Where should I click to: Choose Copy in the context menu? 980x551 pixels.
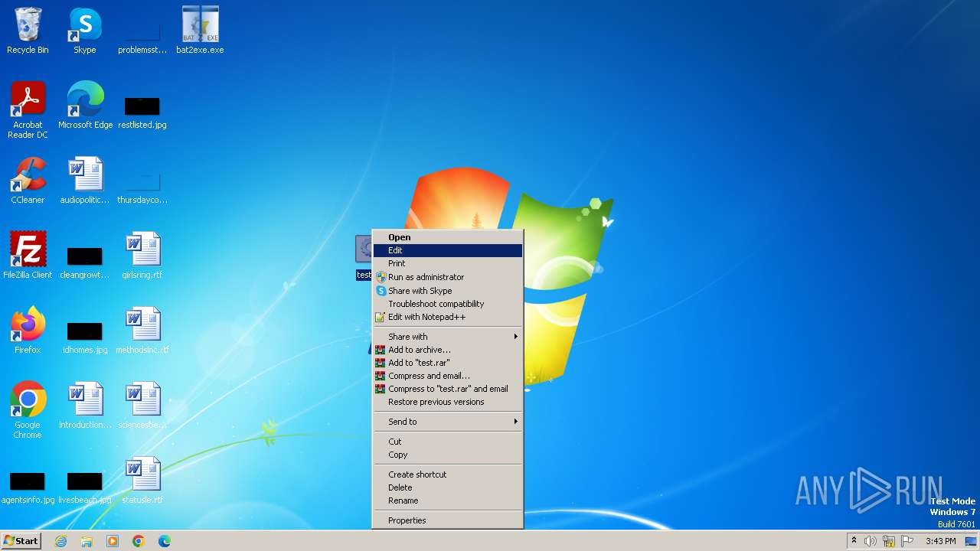tap(448, 455)
